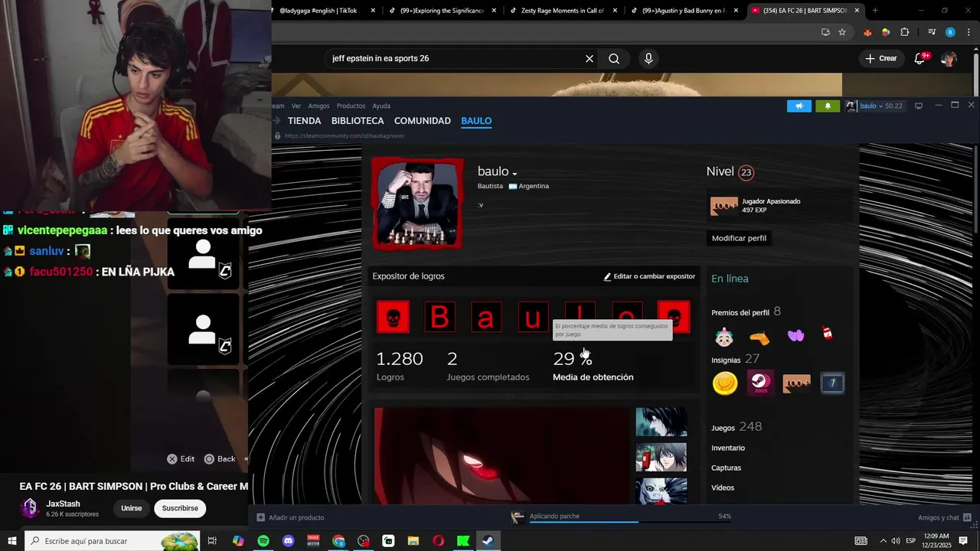Open Steam Productos menu

coord(351,106)
